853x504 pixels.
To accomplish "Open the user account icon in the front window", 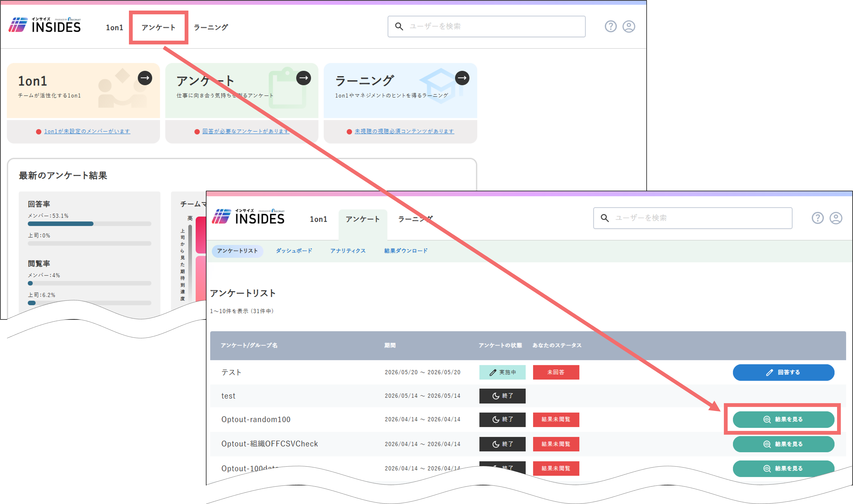I will click(836, 218).
